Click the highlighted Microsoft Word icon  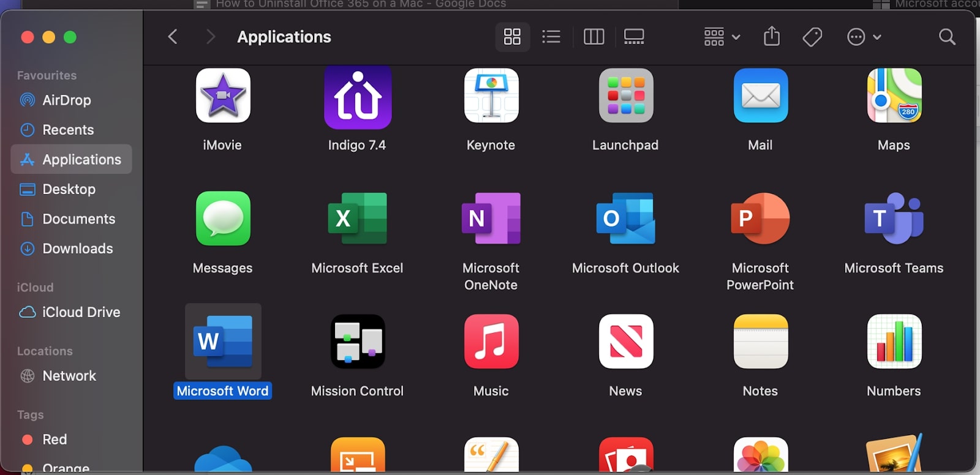[x=223, y=342]
